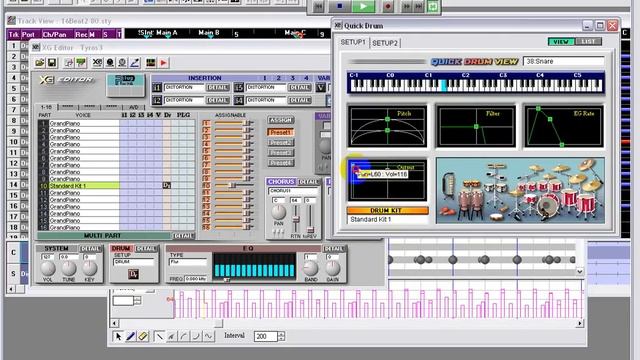Screen dimensions: 640x360
Task: Select the Dr marker on Standard Kit 1 row
Action: [167, 185]
